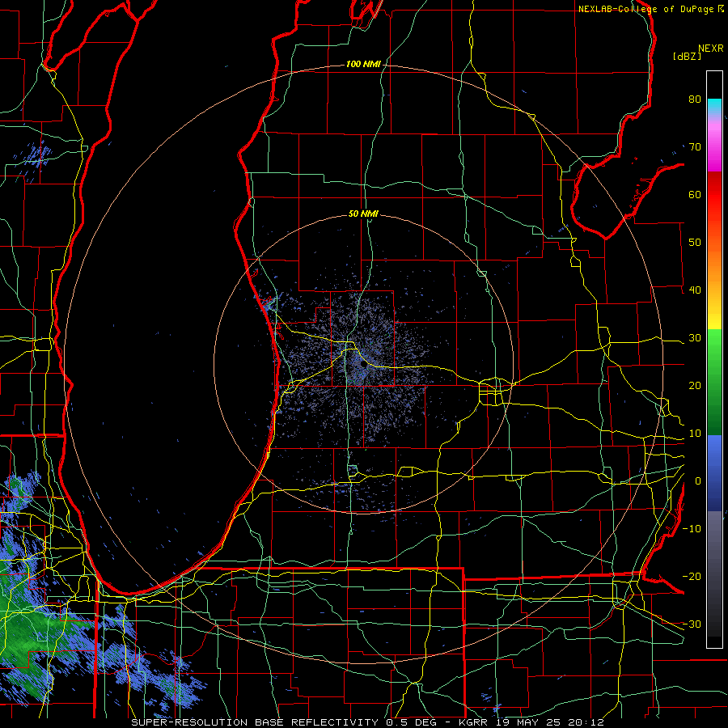The width and height of the screenshot is (728, 728).
Task: Click the 30 tick label on dBZ scale
Action: (695, 338)
